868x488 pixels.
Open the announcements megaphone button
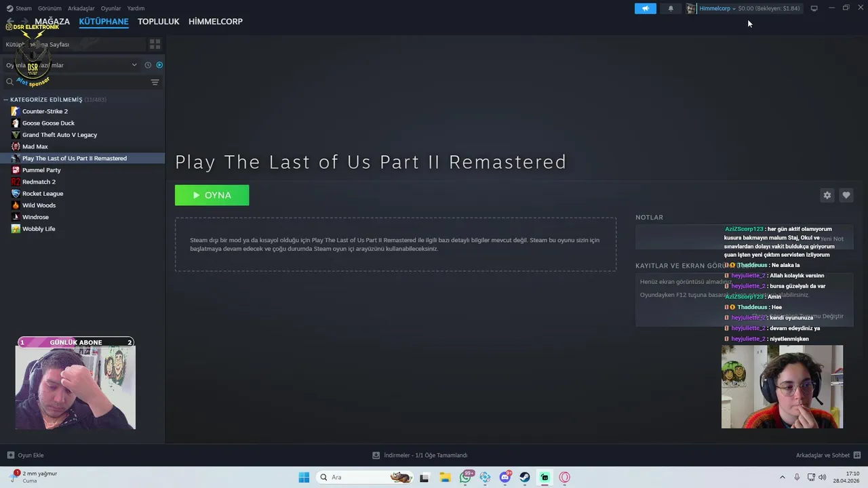pos(645,8)
